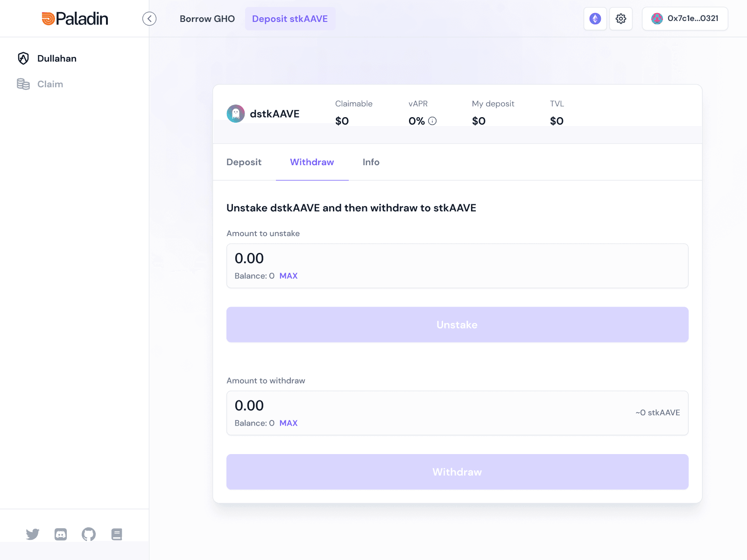This screenshot has width=747, height=560.
Task: Open the GitHub repository link
Action: (89, 534)
